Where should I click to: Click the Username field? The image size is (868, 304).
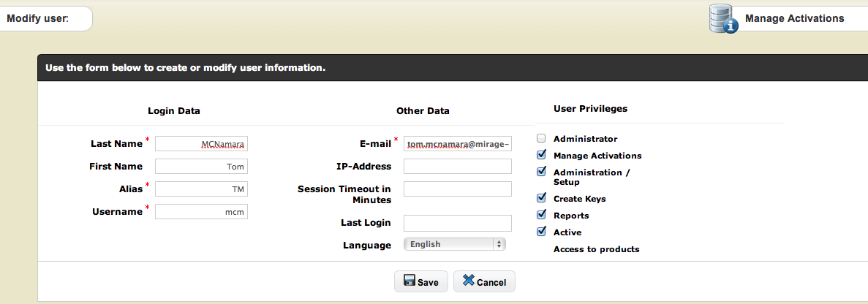pyautogui.click(x=201, y=212)
